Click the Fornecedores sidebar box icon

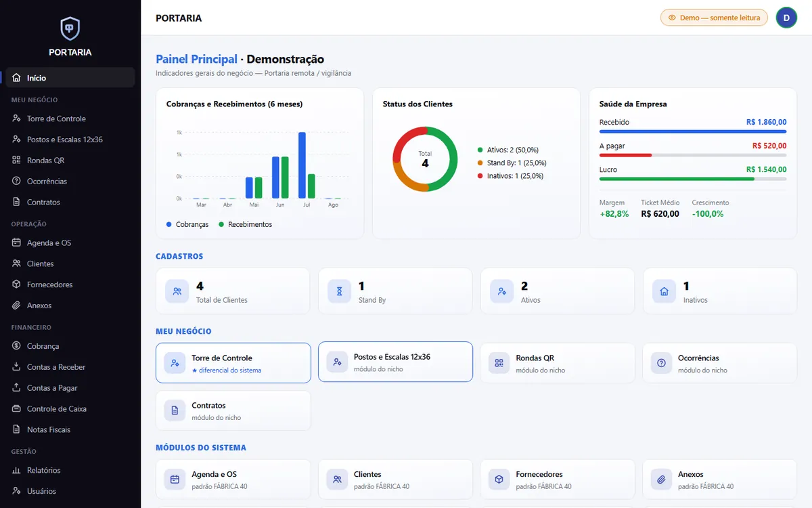coord(17,285)
